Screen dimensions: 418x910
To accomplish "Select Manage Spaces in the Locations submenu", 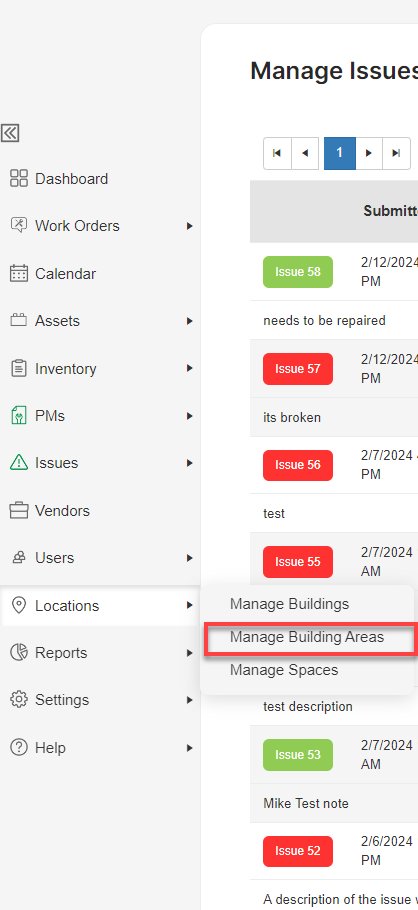I will pyautogui.click(x=284, y=670).
